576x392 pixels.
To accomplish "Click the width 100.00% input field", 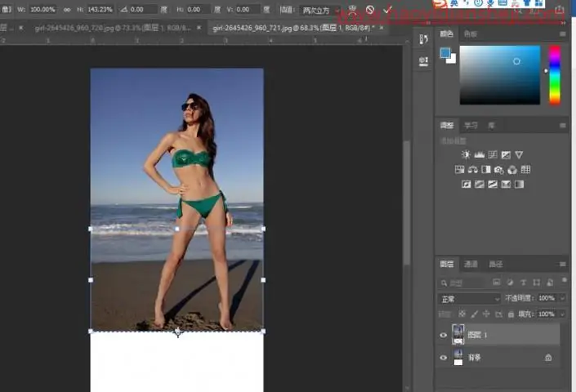I will (x=42, y=10).
